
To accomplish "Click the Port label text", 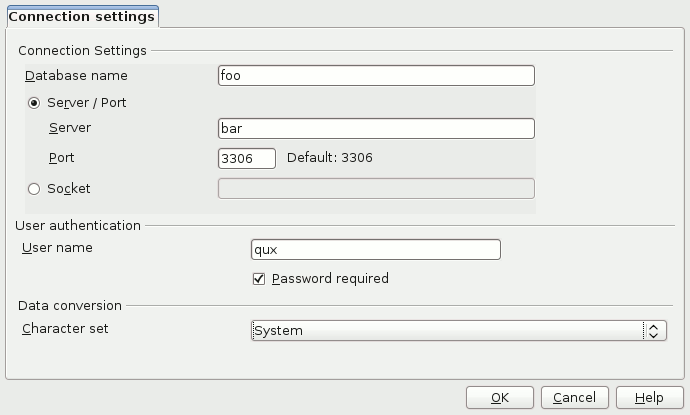I will [61, 158].
